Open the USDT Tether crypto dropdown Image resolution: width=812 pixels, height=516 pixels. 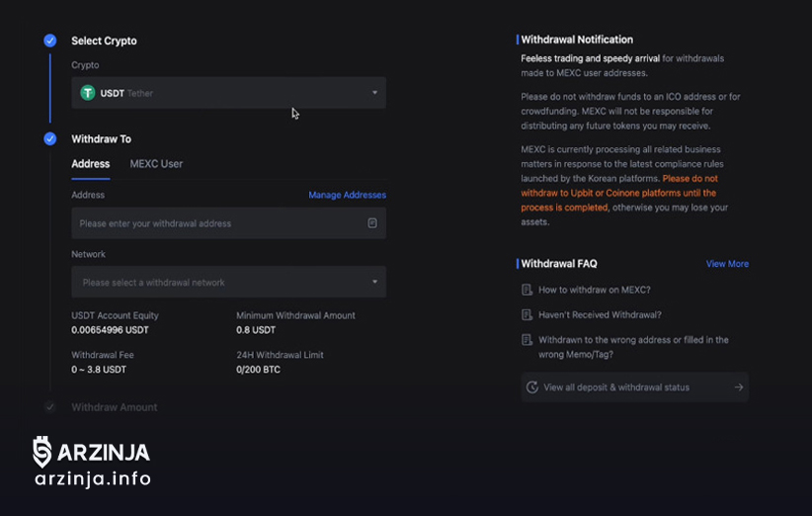228,93
